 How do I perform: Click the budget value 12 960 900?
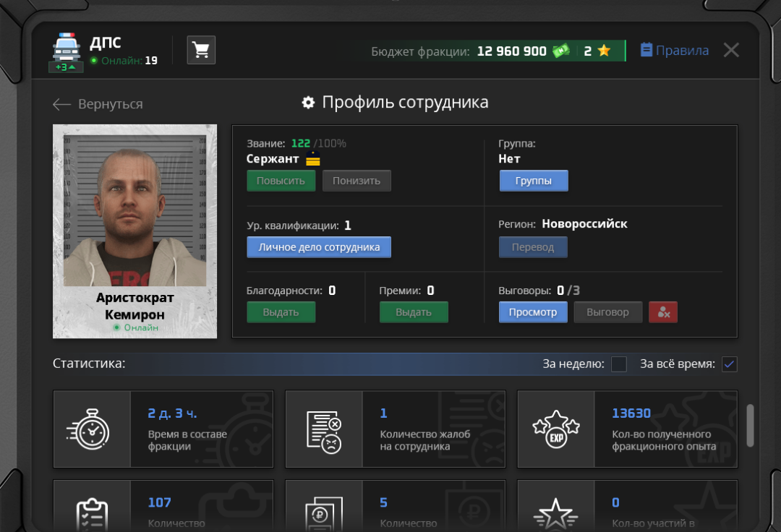coord(511,51)
